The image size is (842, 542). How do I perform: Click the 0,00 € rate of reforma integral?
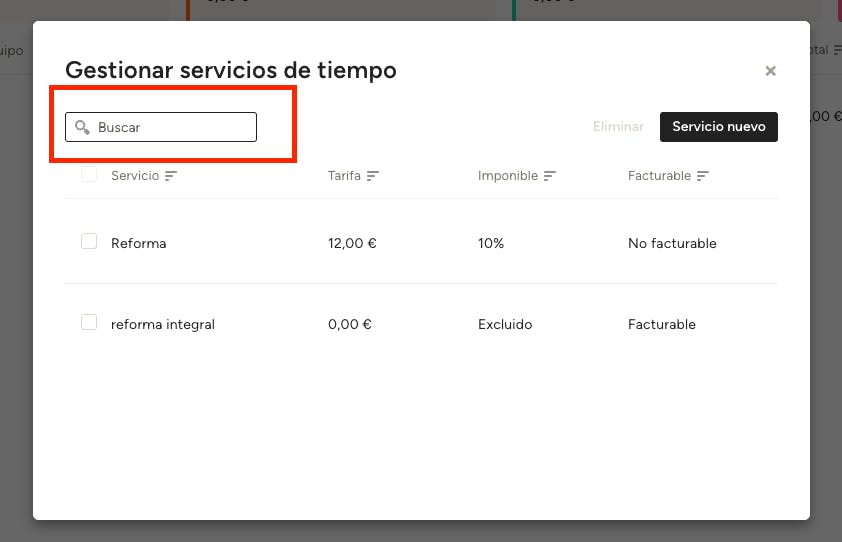click(350, 324)
